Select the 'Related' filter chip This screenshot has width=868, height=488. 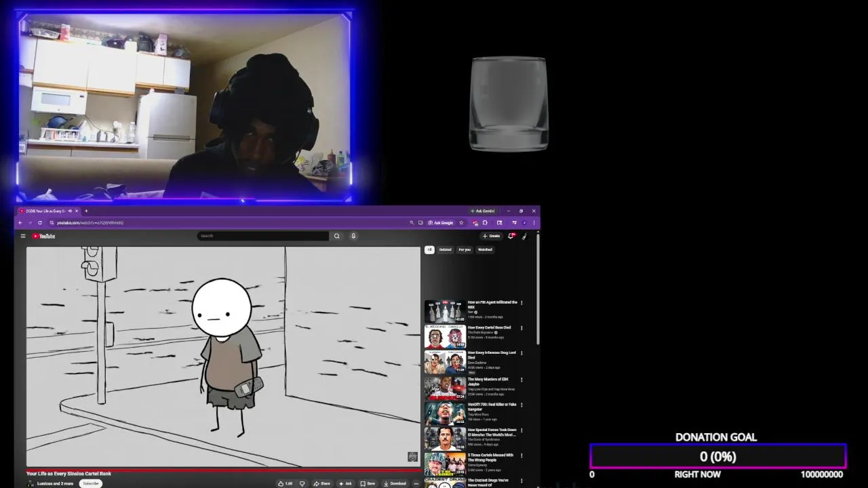point(445,249)
